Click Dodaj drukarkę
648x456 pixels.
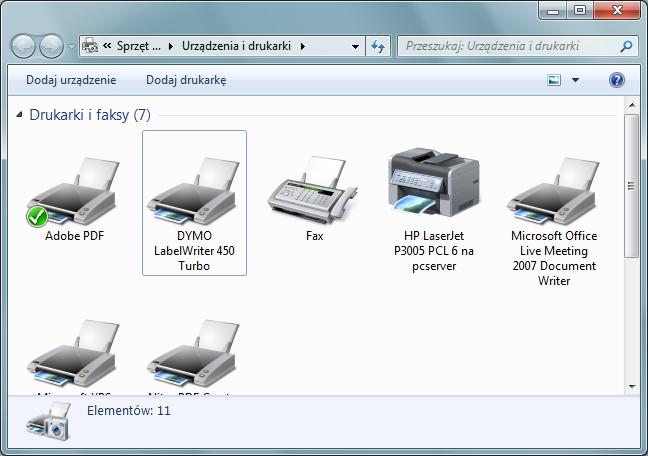[186, 80]
